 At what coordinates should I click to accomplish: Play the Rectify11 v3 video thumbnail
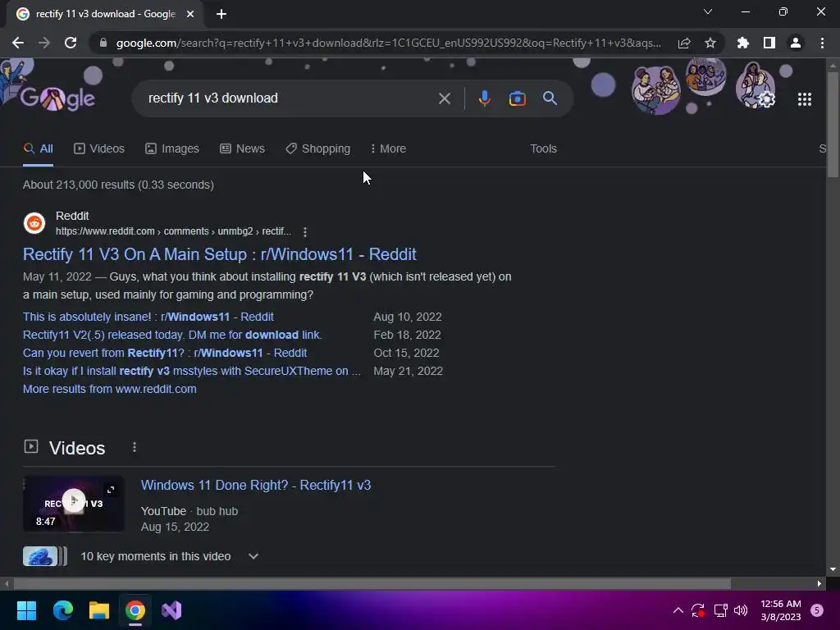coord(74,504)
